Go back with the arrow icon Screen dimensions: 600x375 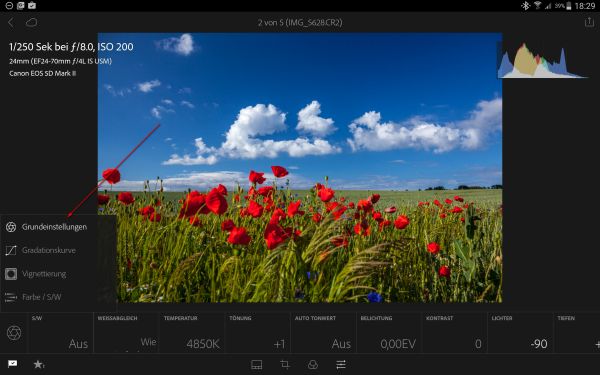coord(11,23)
